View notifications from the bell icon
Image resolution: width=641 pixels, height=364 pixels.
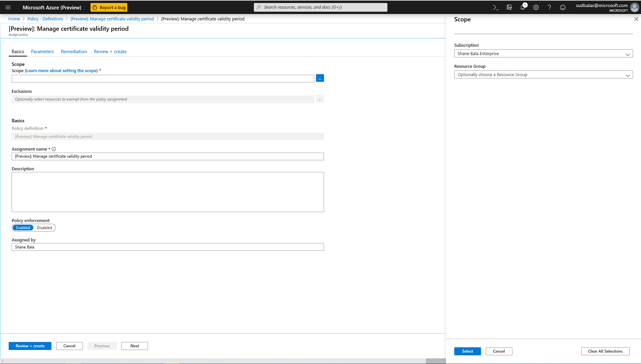click(522, 7)
